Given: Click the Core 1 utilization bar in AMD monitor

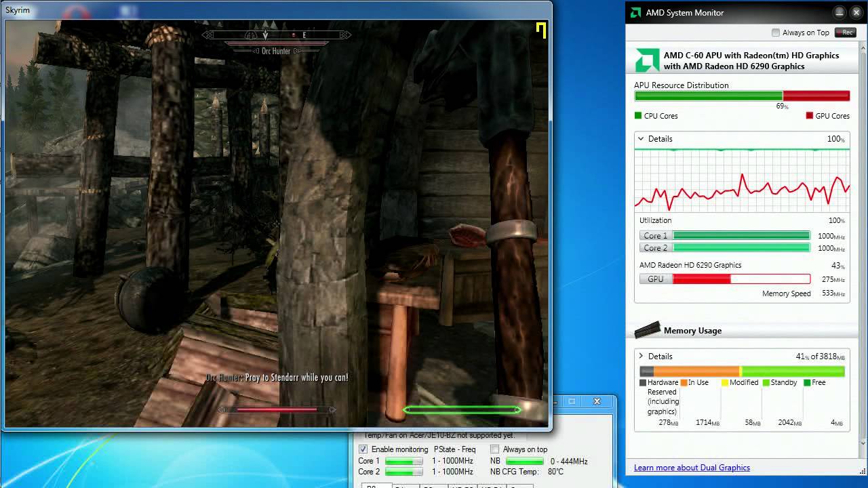Looking at the screenshot, I should (741, 236).
